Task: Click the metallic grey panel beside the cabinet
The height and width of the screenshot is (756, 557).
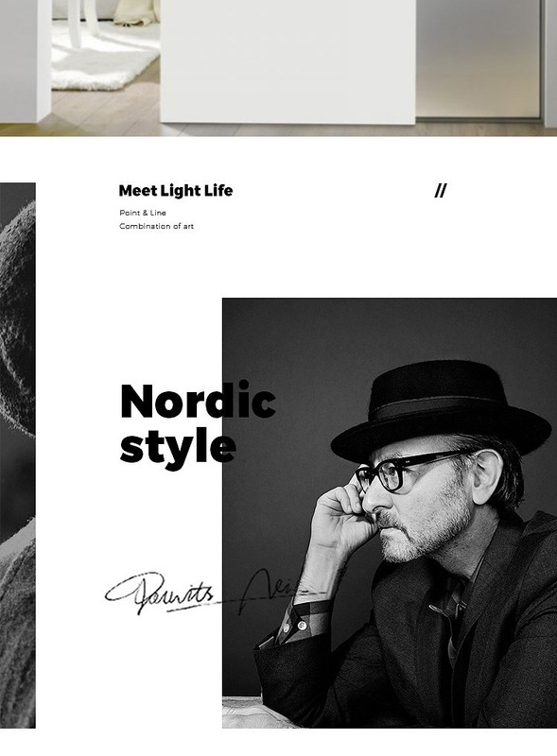Action: tap(478, 58)
